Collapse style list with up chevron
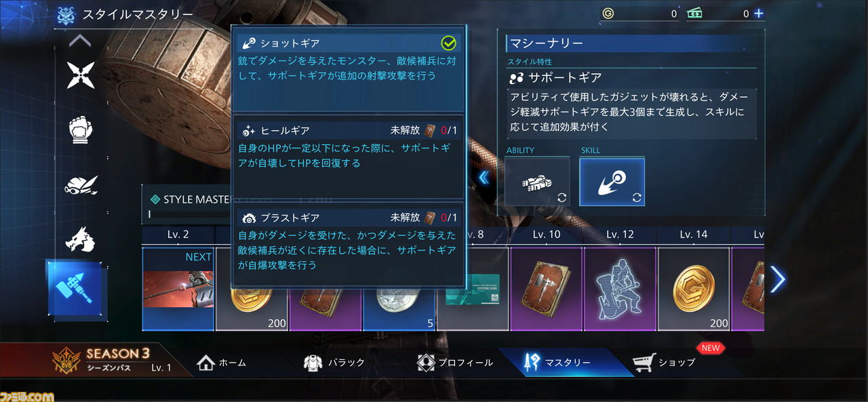The image size is (868, 402). coord(80,41)
